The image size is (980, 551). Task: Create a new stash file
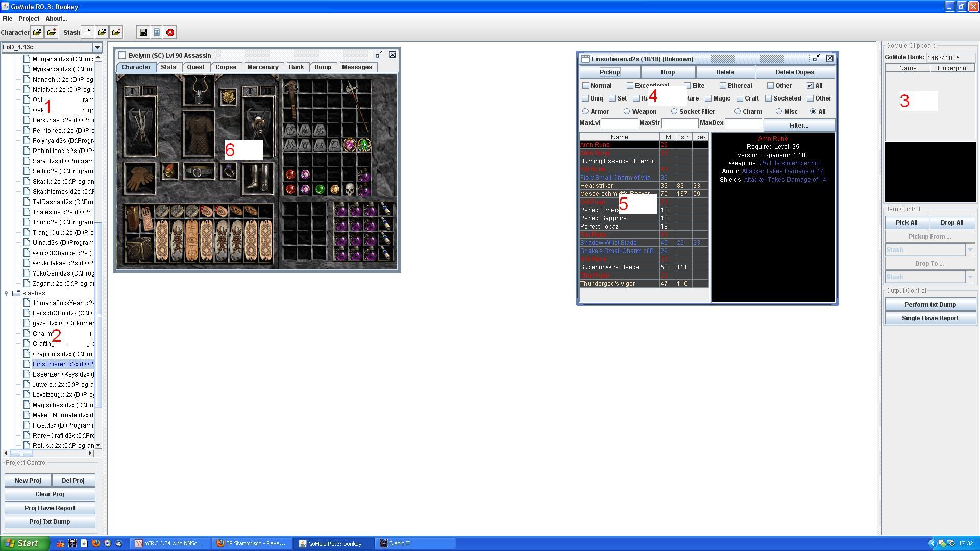pos(88,32)
